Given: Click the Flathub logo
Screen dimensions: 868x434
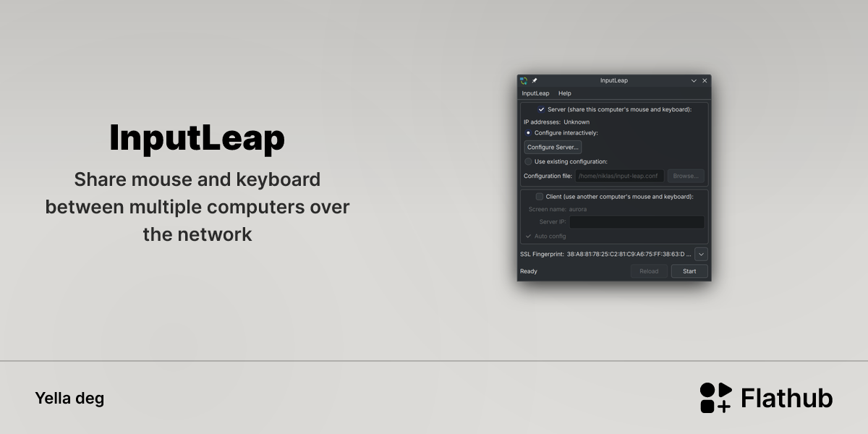Looking at the screenshot, I should (766, 398).
